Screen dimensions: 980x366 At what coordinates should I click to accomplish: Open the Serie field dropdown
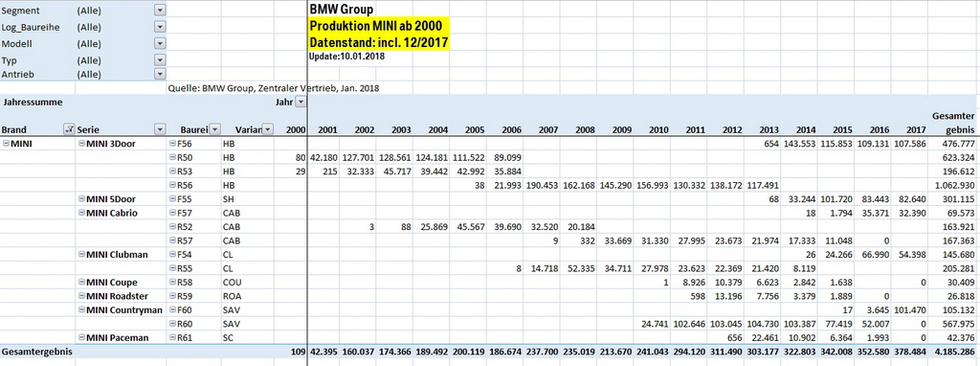click(x=160, y=129)
